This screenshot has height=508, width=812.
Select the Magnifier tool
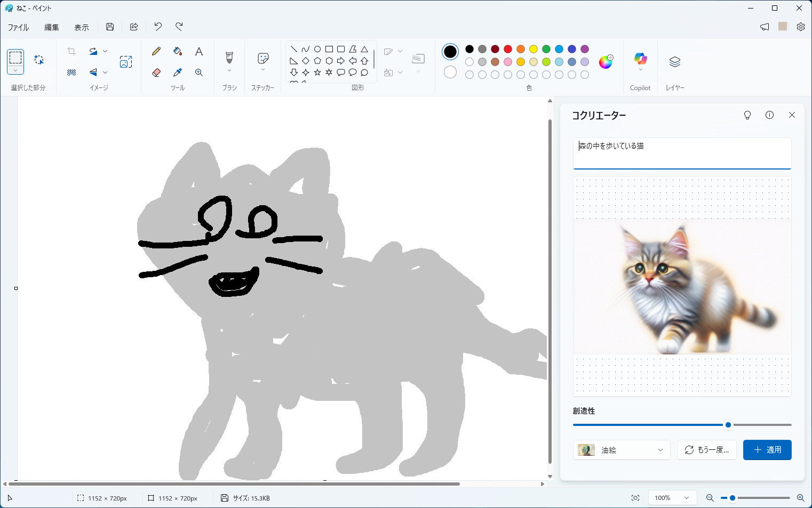coord(198,72)
